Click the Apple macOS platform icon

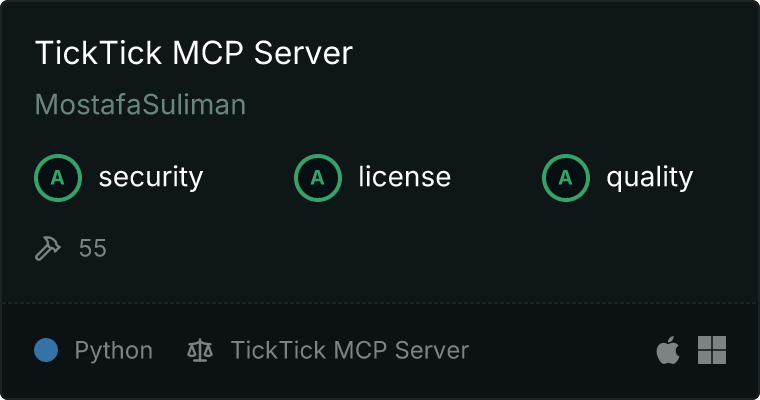[x=668, y=350]
